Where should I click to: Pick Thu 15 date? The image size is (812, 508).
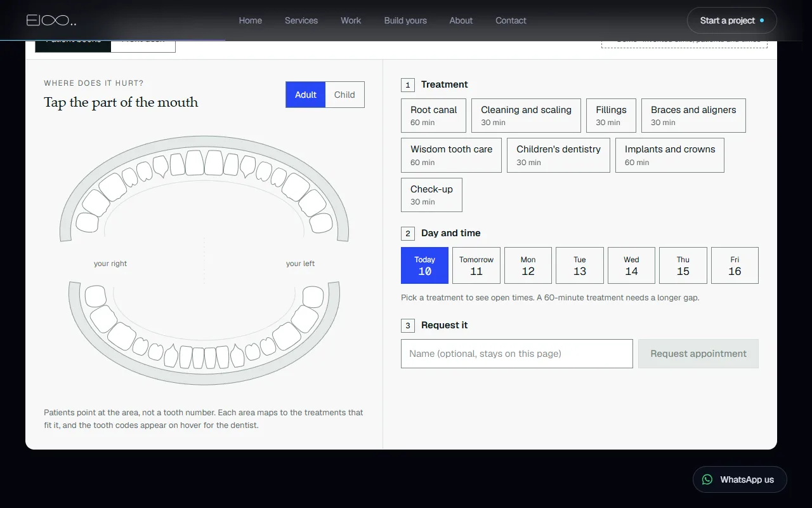coord(683,265)
